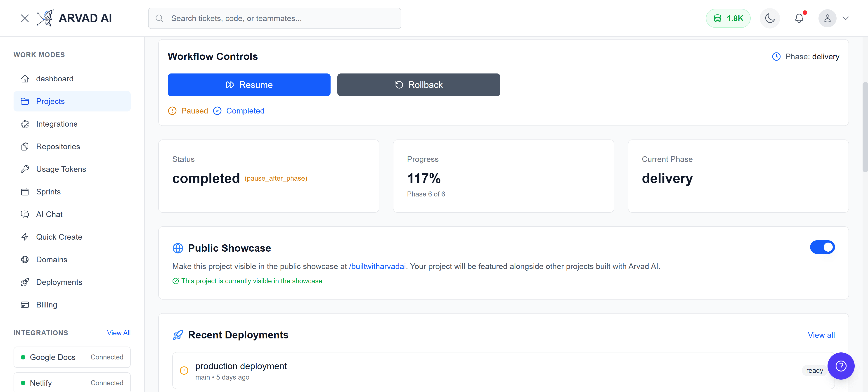Open View all recent deployments

tap(821, 335)
